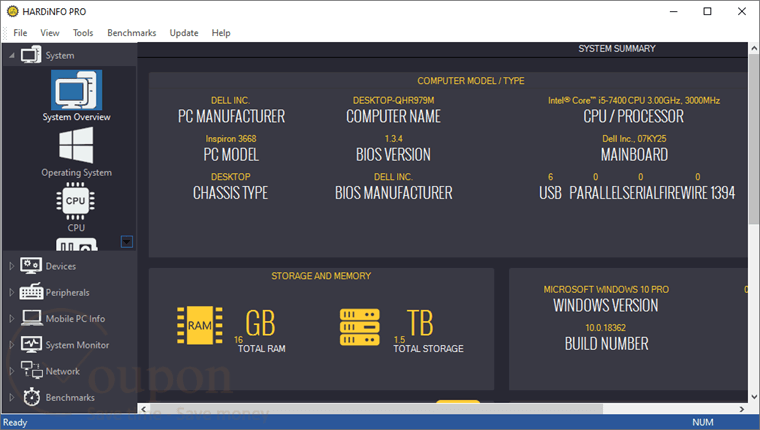Click the build number 10.0.18362 value
Screen dimensions: 760x430
(x=605, y=328)
